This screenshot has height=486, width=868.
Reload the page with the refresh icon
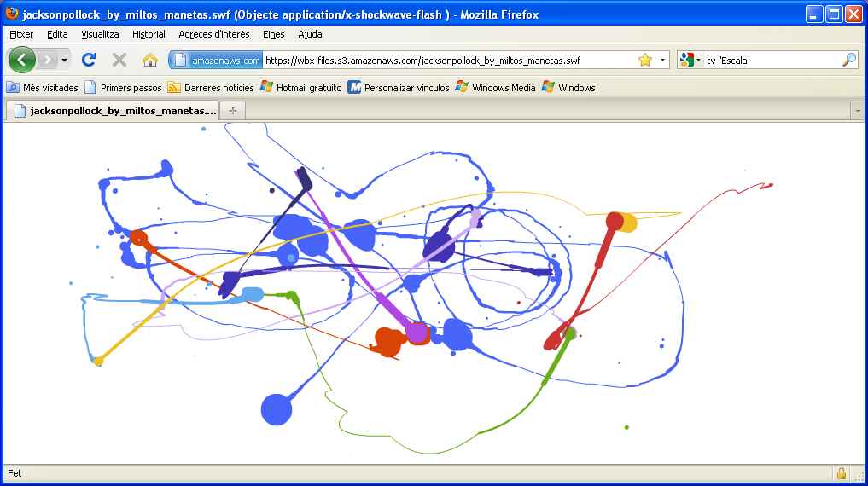[88, 60]
